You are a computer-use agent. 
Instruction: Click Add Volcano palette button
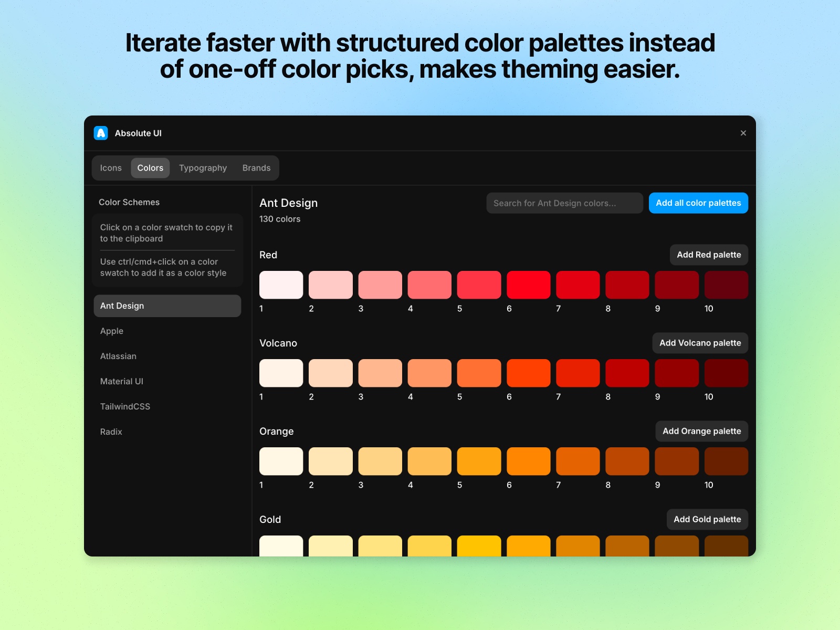pyautogui.click(x=700, y=343)
